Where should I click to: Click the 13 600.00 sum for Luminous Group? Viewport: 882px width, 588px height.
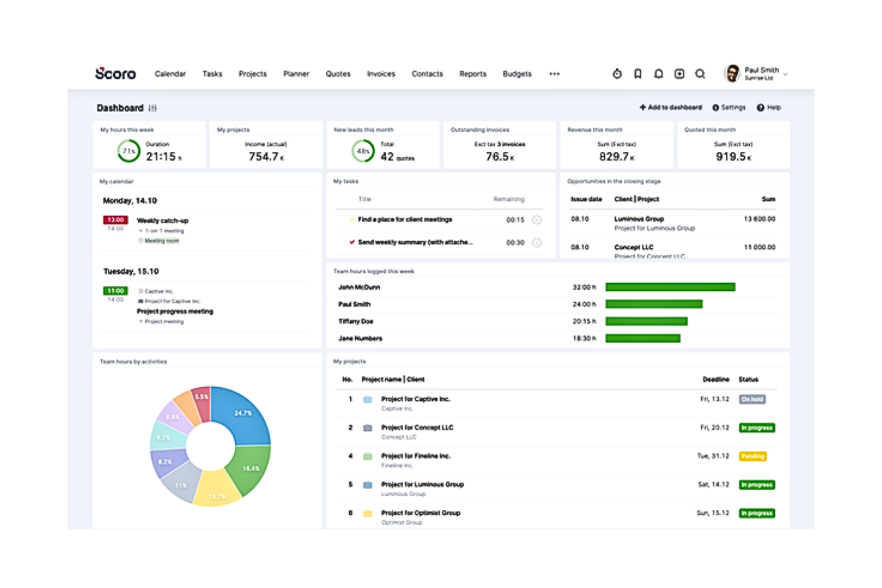pos(760,219)
